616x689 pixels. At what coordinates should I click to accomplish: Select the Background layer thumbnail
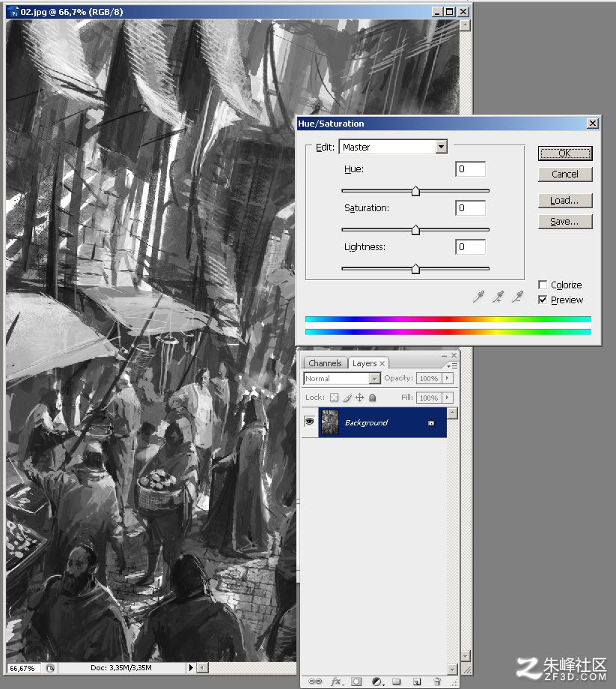pyautogui.click(x=330, y=422)
